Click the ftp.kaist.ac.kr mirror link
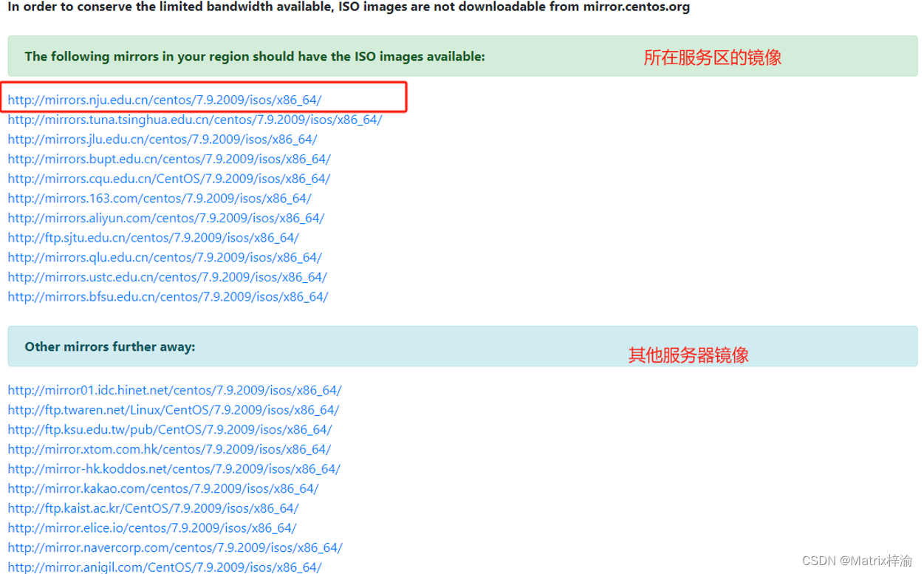The width and height of the screenshot is (924, 574). (154, 508)
